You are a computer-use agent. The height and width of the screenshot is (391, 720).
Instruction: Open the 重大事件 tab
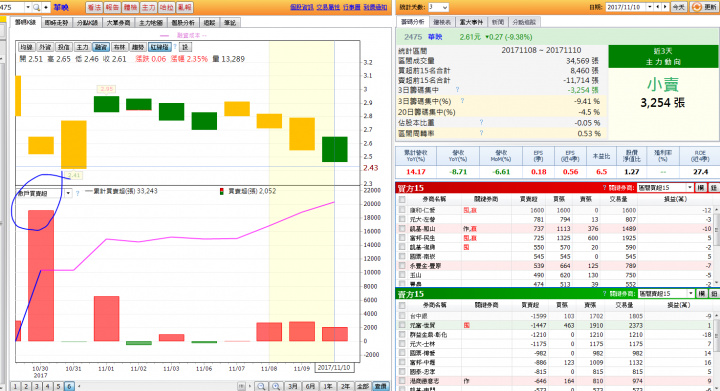tap(471, 22)
